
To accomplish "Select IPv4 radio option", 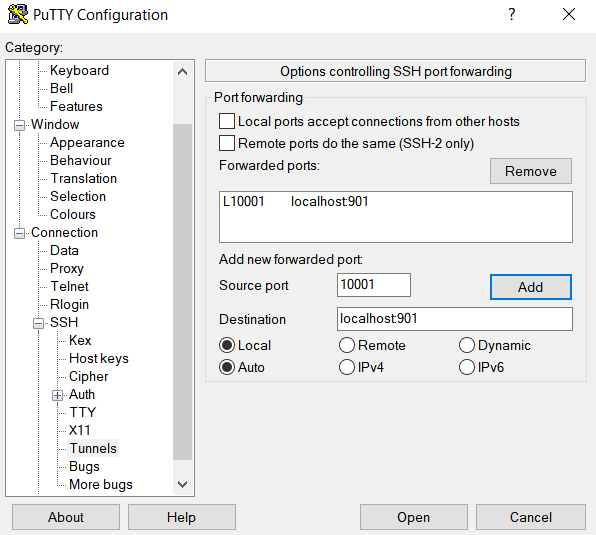I will [347, 367].
